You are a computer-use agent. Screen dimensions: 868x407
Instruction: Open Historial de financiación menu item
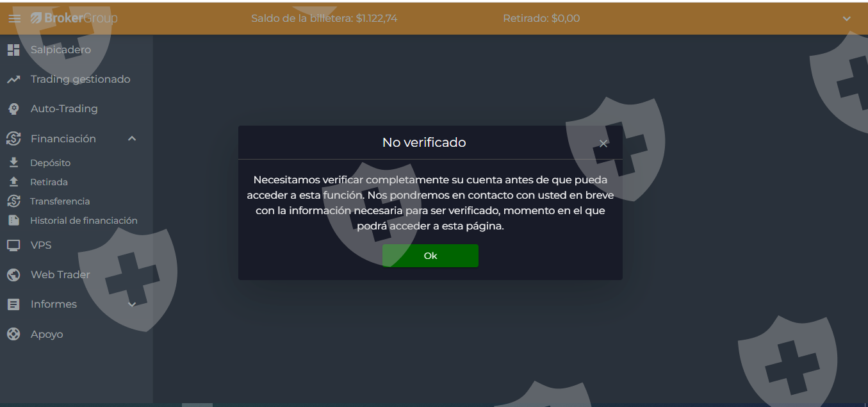point(84,220)
